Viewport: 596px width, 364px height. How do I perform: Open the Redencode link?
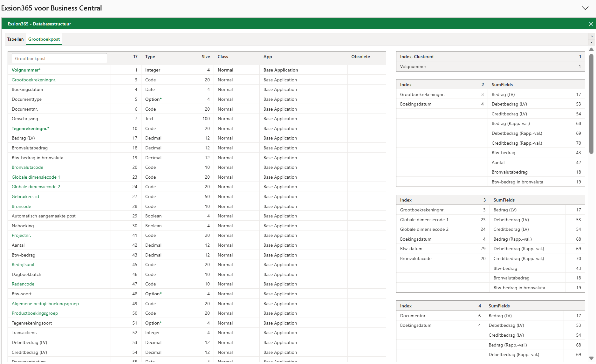(23, 284)
